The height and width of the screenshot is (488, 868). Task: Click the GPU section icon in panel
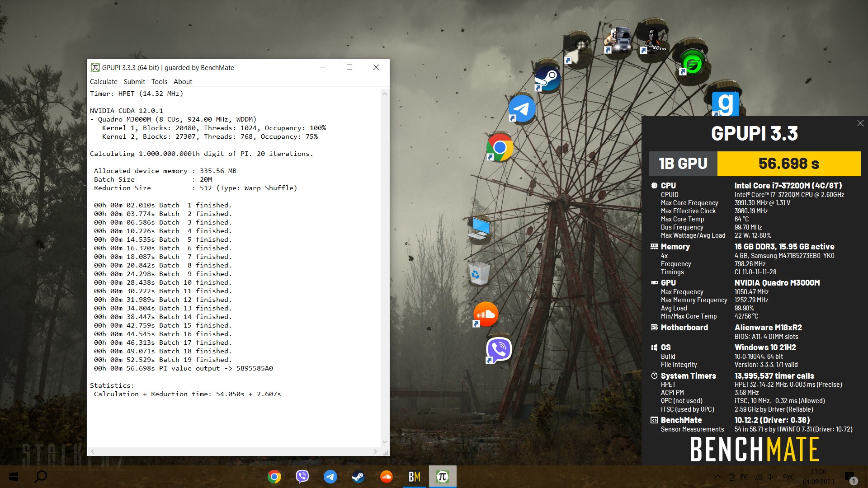tap(654, 283)
